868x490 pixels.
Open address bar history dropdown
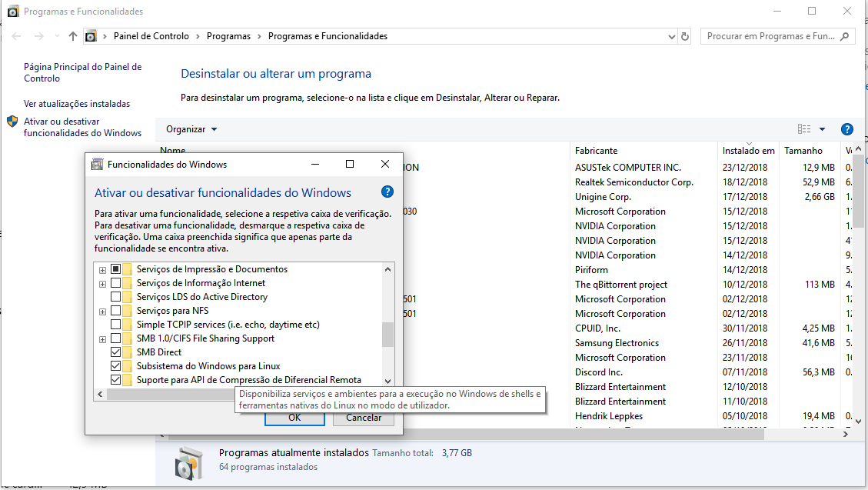point(671,37)
